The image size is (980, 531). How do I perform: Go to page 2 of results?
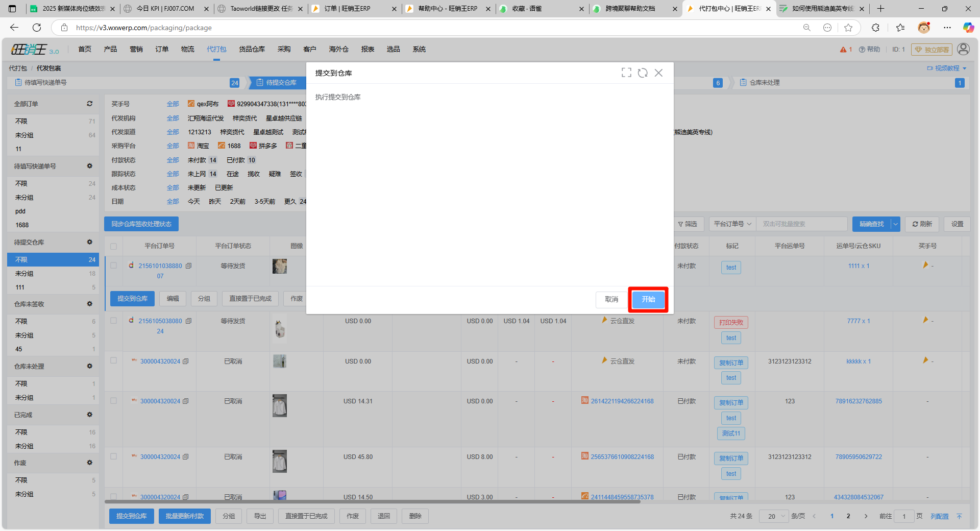coord(848,516)
